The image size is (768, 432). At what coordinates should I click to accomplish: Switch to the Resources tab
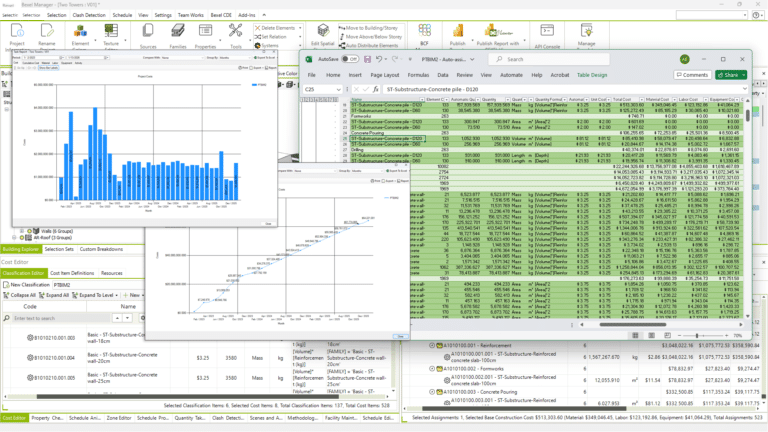click(112, 273)
